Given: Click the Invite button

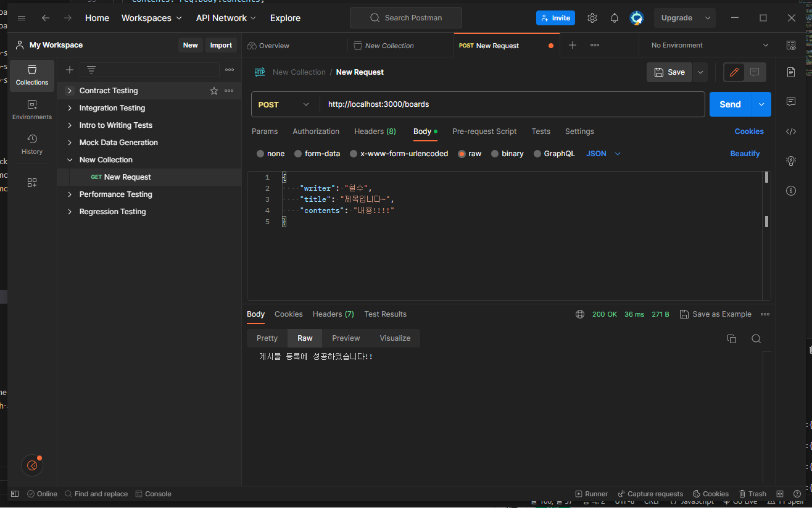Looking at the screenshot, I should click(x=555, y=18).
